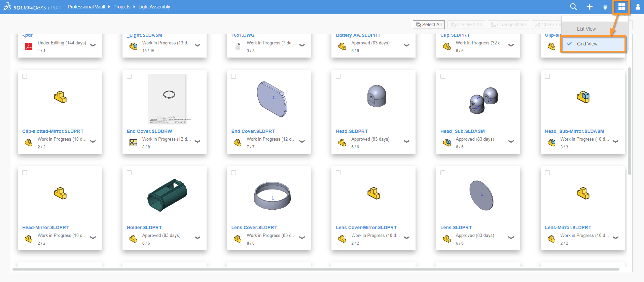Choose List View from the menu
This screenshot has width=644, height=282.
[586, 29]
